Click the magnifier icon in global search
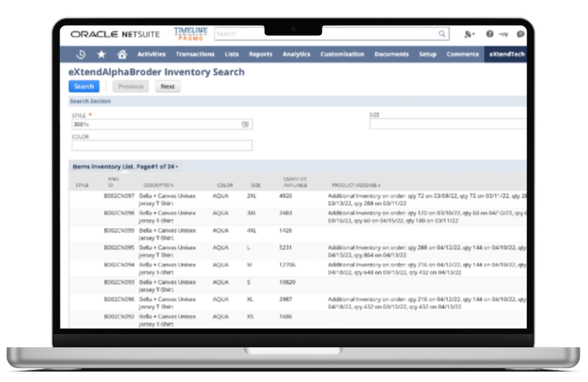Screen dimensions: 588x382 tap(442, 33)
